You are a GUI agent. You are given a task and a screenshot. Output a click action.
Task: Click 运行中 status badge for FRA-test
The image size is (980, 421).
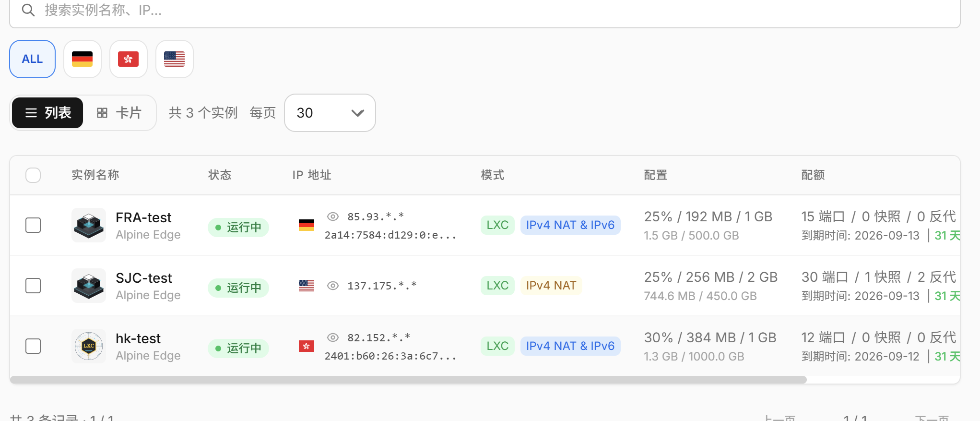[x=238, y=227]
